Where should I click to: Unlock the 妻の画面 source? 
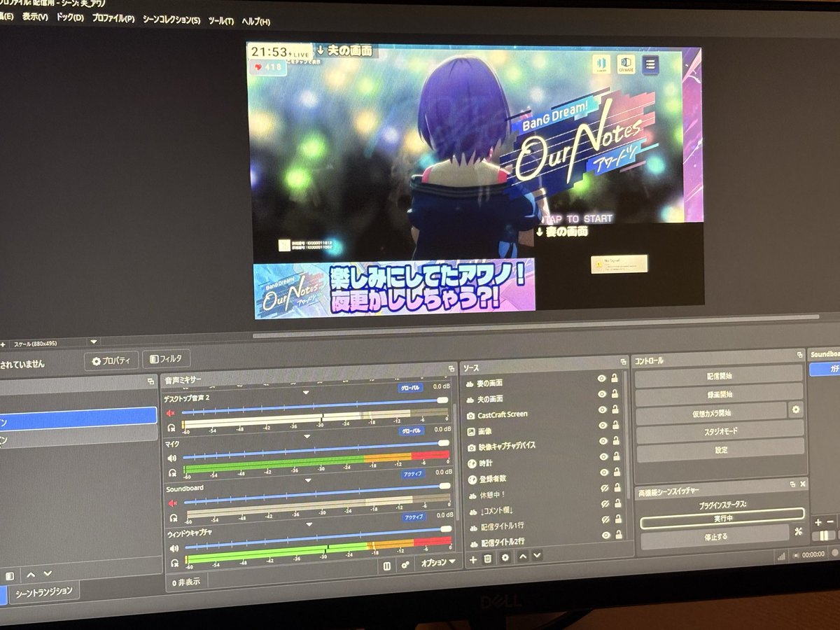[614, 378]
